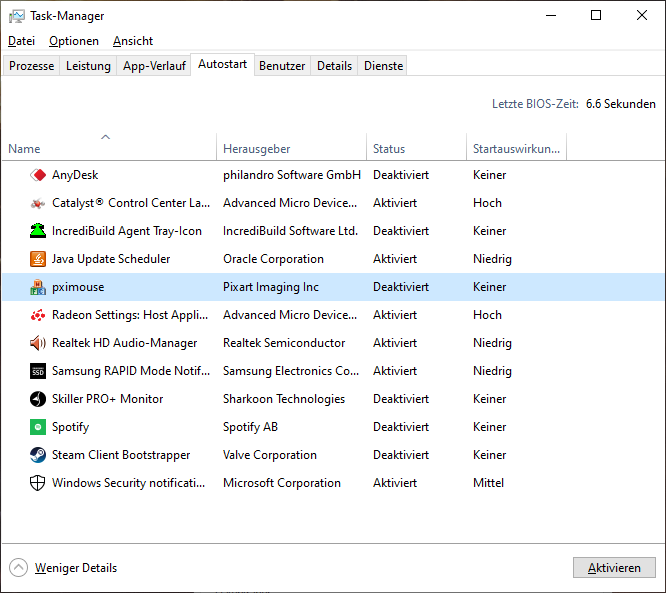The width and height of the screenshot is (666, 593).
Task: Open the Datei menu
Action: point(21,41)
